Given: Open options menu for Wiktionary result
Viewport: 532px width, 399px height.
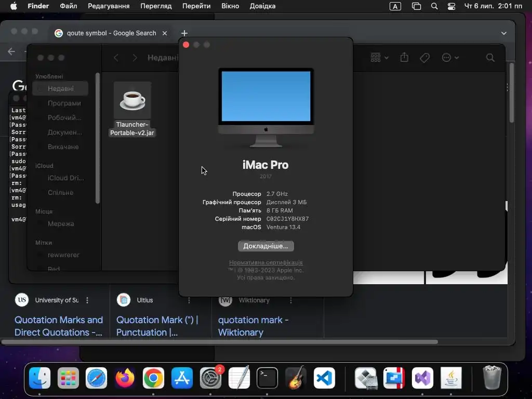Looking at the screenshot, I should click(291, 300).
